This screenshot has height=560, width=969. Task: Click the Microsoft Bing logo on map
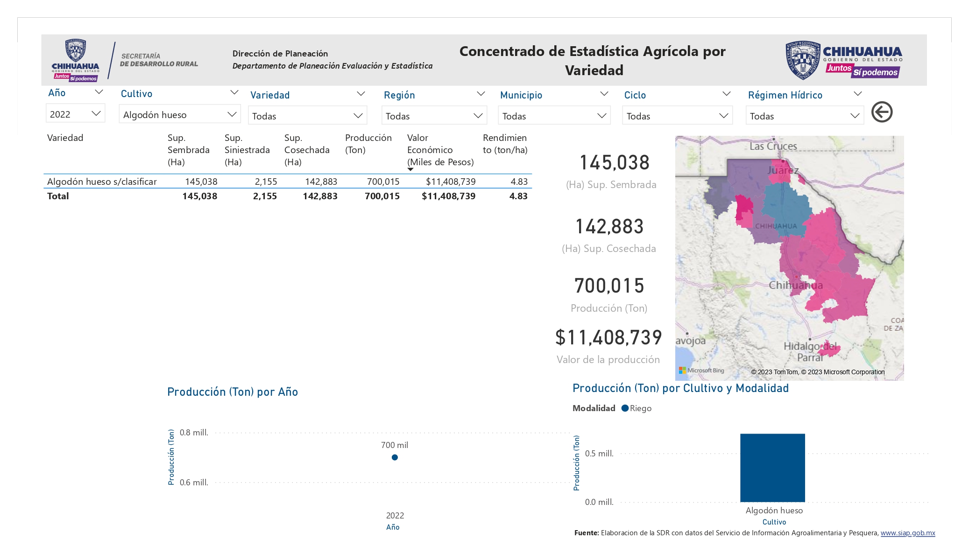[701, 371]
